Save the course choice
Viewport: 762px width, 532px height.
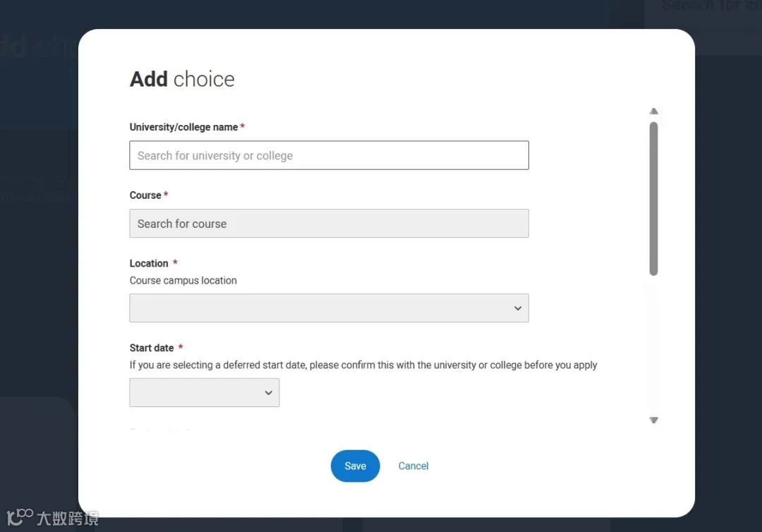point(355,466)
